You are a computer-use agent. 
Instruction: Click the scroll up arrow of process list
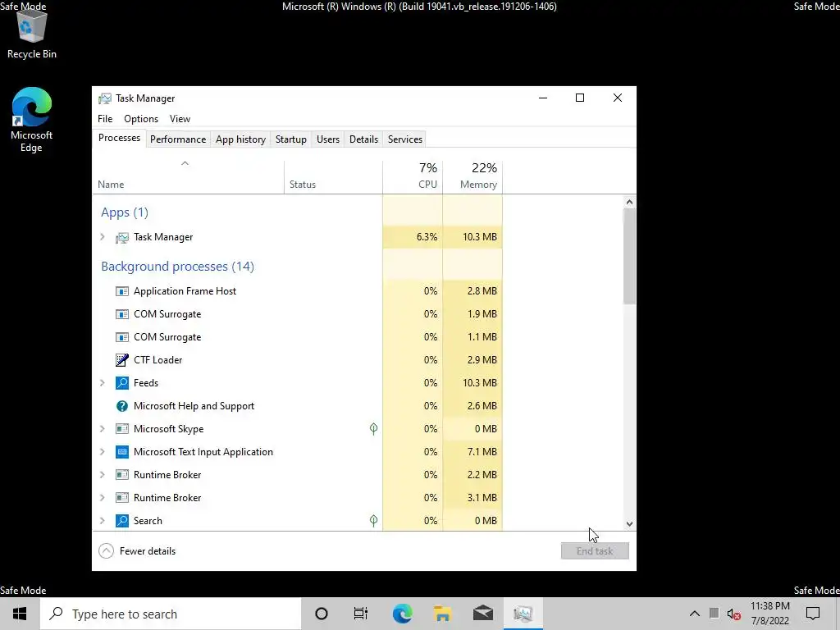point(629,202)
